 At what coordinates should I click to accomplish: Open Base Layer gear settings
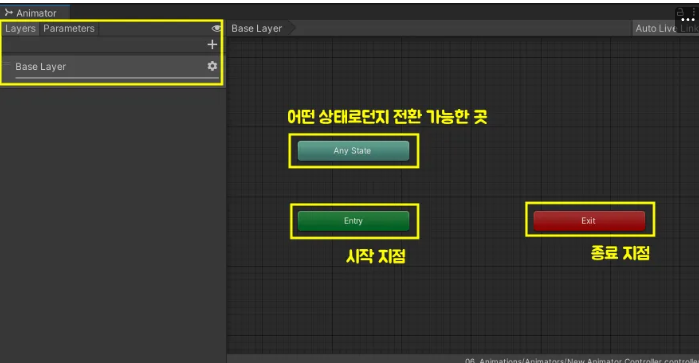click(x=212, y=66)
